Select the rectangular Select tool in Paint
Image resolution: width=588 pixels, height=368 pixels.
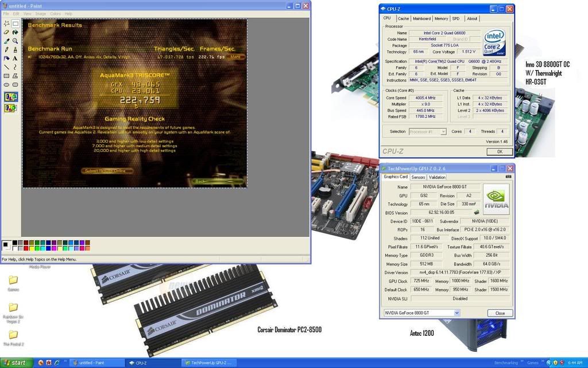[16, 23]
